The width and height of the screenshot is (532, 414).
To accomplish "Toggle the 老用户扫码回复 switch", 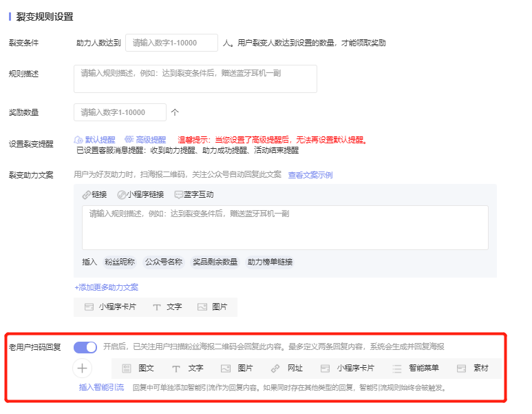I will click(x=85, y=347).
